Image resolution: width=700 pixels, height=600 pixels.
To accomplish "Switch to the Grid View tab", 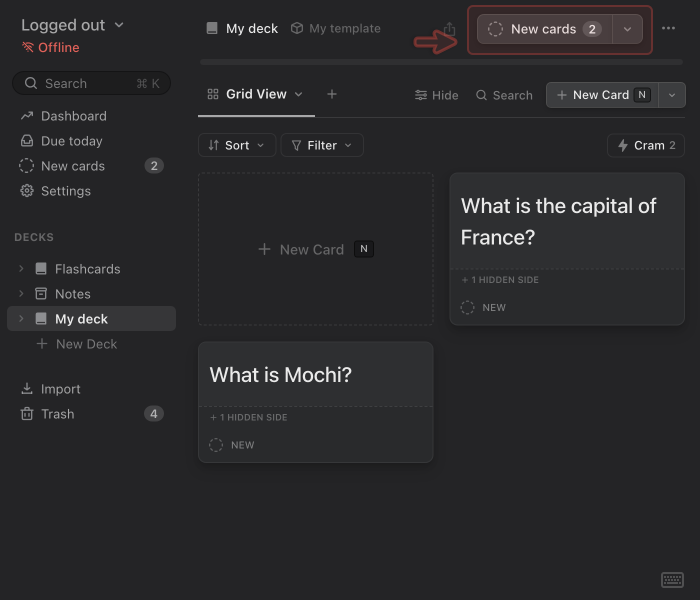I will pyautogui.click(x=255, y=94).
